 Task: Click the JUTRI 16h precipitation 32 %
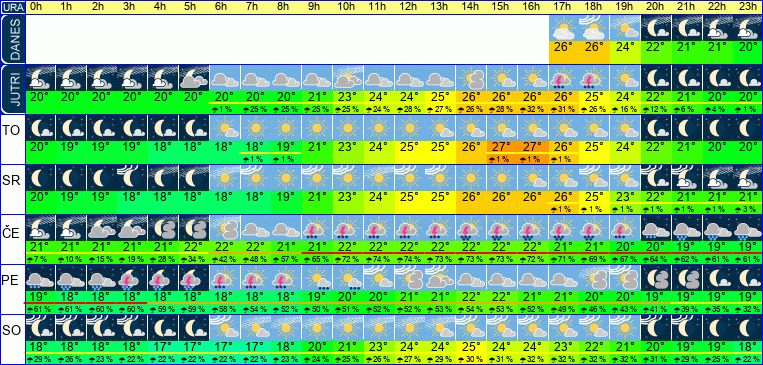531,110
